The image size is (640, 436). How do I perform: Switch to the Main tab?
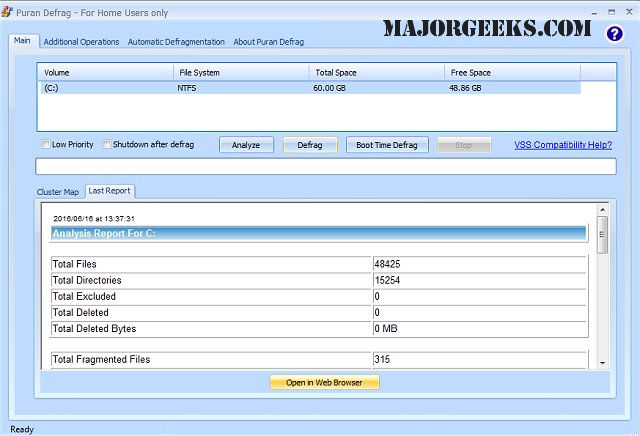click(x=22, y=40)
